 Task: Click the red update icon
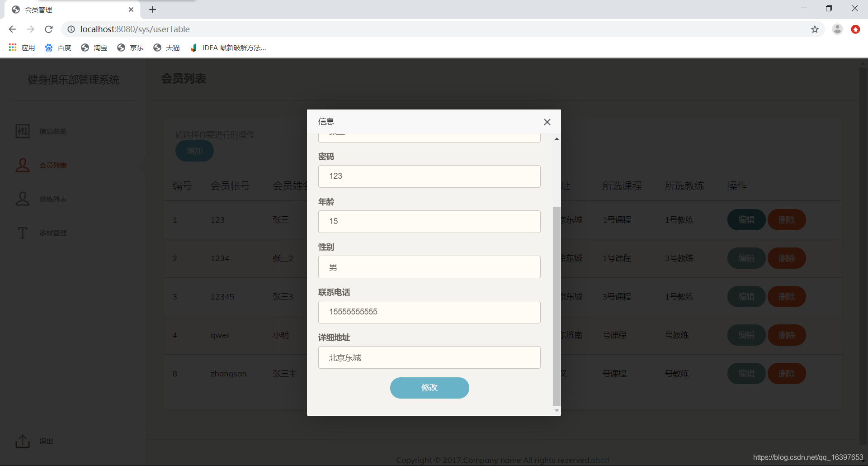855,29
